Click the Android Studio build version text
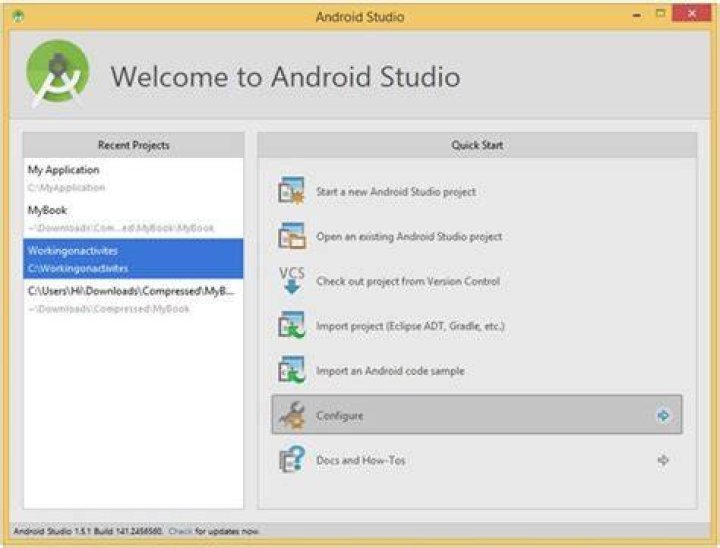This screenshot has width=720, height=548. pyautogui.click(x=88, y=531)
